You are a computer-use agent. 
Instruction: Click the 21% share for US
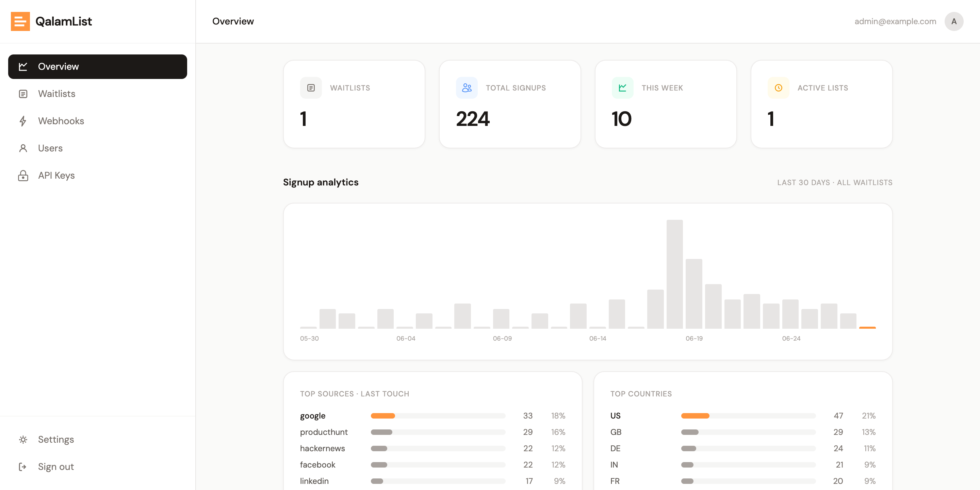(x=868, y=416)
